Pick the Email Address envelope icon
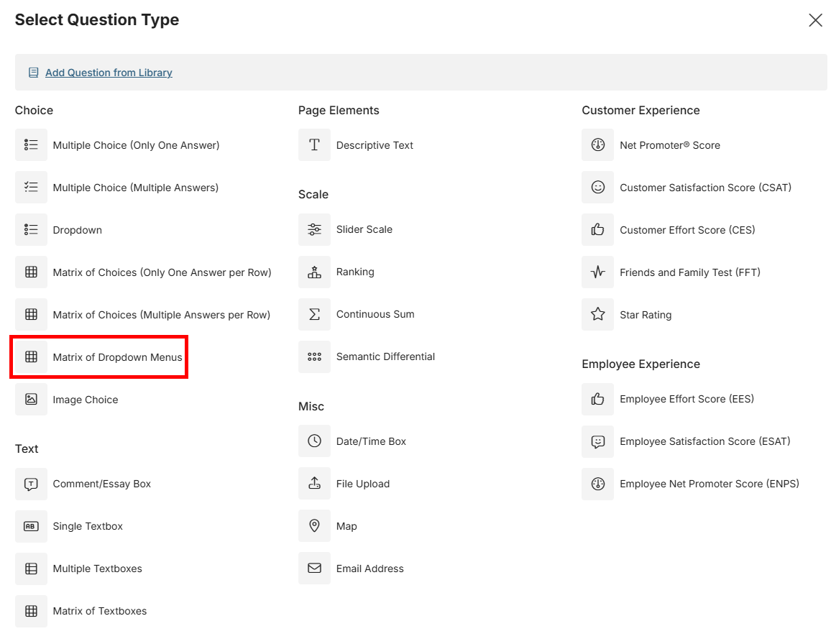This screenshot has width=831, height=644. tap(314, 569)
